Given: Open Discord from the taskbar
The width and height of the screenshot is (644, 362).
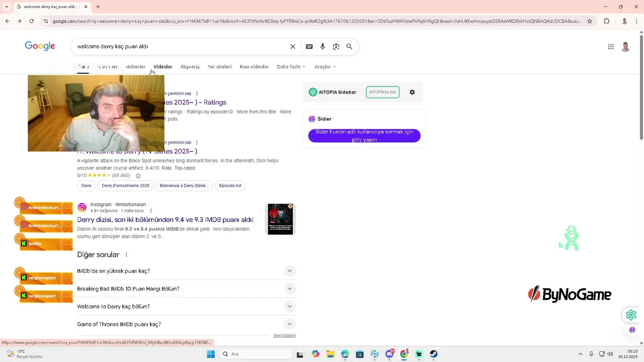Looking at the screenshot, I should [x=389, y=354].
